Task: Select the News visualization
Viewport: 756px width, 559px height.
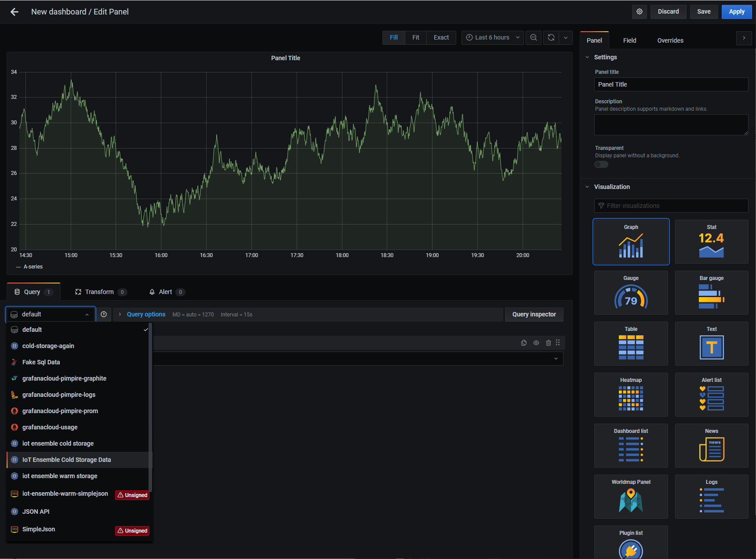Action: (712, 446)
